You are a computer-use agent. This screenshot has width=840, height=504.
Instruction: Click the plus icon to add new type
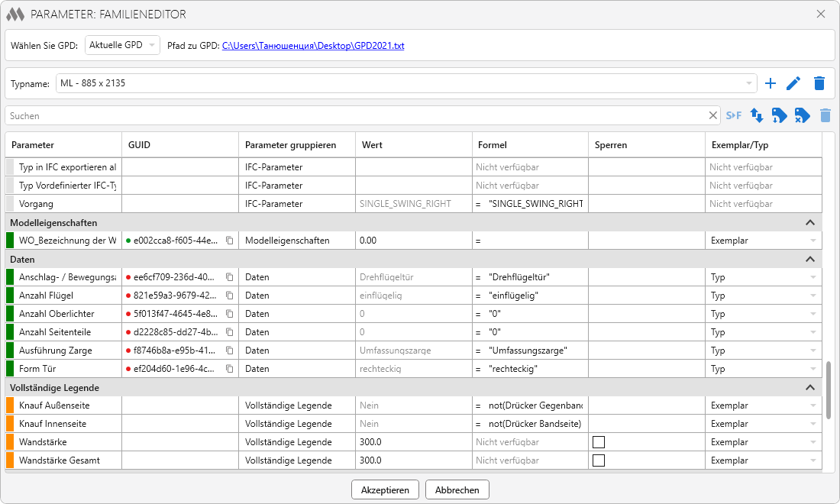click(x=771, y=83)
